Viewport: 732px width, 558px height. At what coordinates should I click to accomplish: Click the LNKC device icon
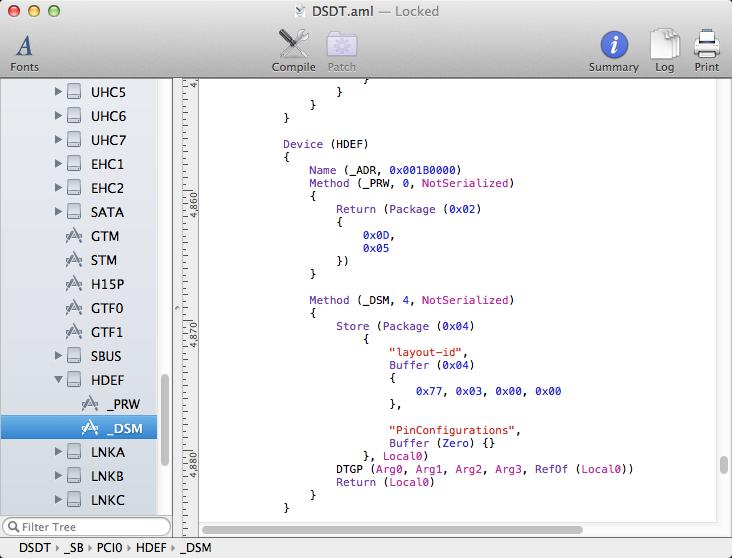pos(74,500)
